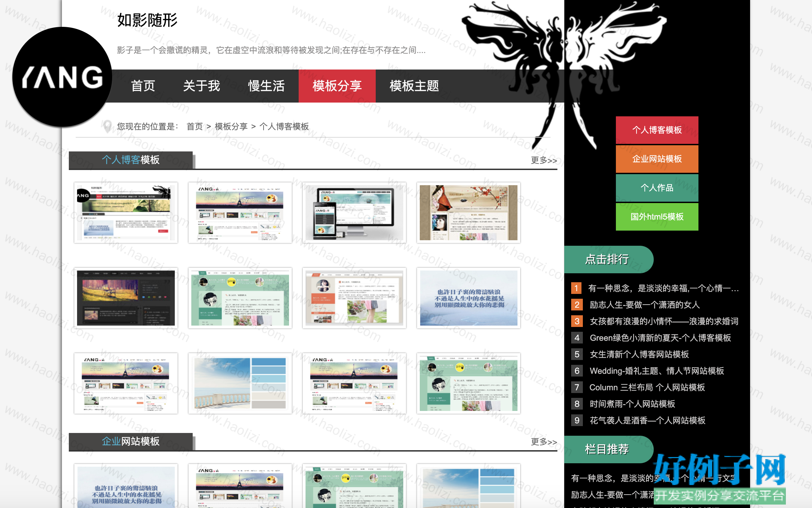Open the orange-accent girl photo template thumbnail
The height and width of the screenshot is (508, 812).
click(354, 298)
